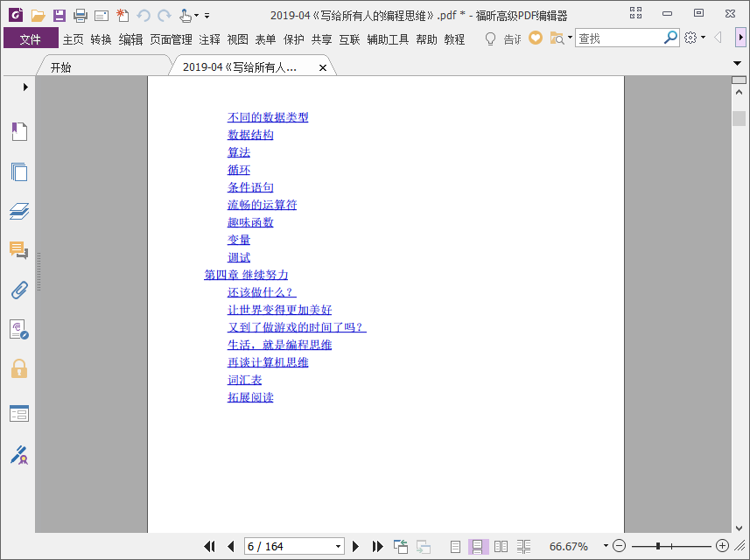The height and width of the screenshot is (560, 750).
Task: Open the 注释 ribbon tab
Action: [x=209, y=39]
